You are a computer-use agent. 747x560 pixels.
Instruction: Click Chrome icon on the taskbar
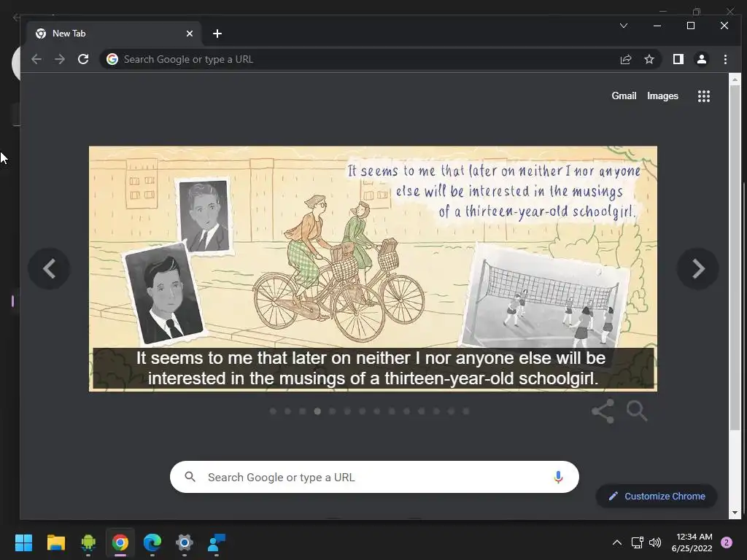(120, 542)
